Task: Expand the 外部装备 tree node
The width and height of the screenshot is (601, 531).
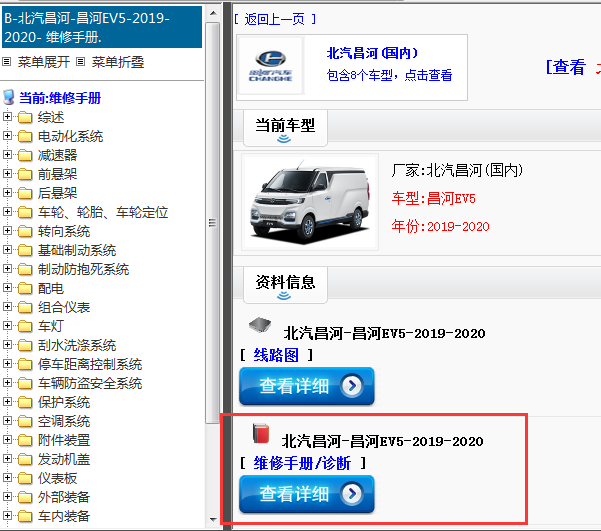Action: coord(7,496)
